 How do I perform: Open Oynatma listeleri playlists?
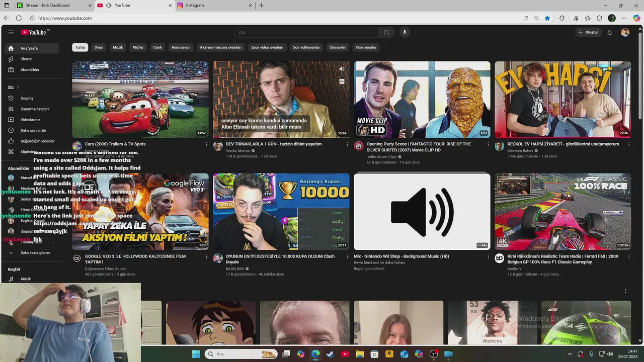[32, 109]
